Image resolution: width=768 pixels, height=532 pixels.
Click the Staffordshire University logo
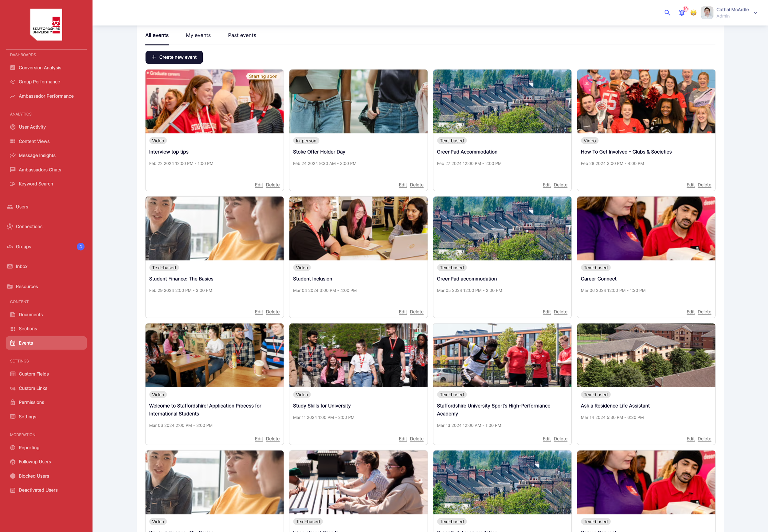point(46,25)
